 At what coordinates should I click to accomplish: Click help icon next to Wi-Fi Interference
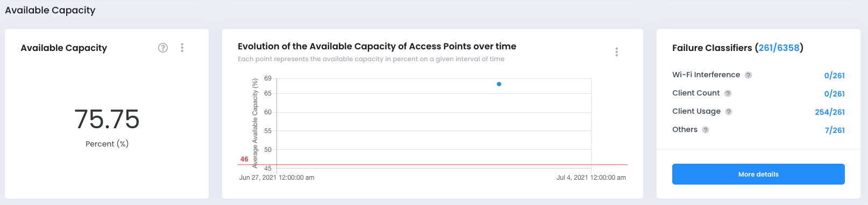748,75
